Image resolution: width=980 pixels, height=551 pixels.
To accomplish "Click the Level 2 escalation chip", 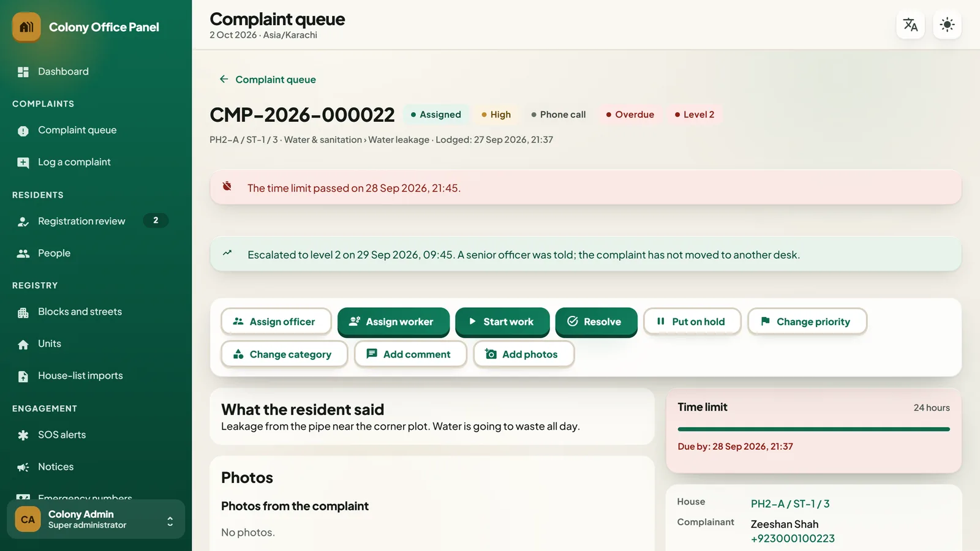I will coord(695,114).
